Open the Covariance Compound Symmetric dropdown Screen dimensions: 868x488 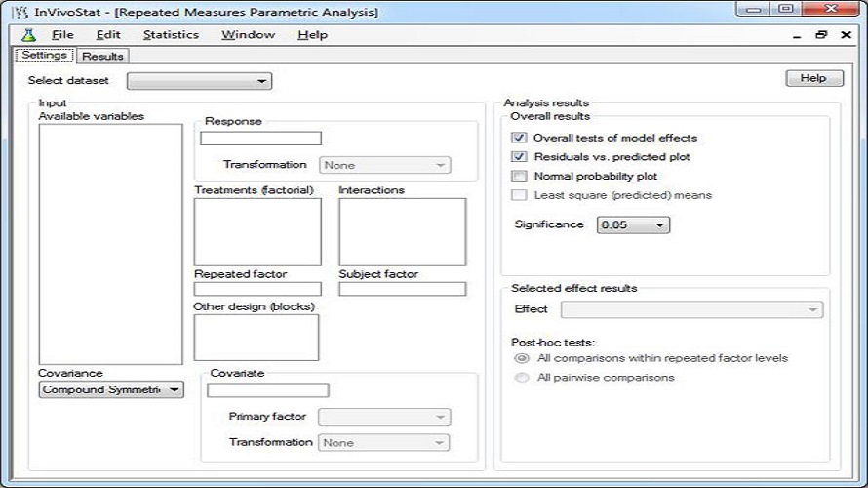click(x=111, y=390)
